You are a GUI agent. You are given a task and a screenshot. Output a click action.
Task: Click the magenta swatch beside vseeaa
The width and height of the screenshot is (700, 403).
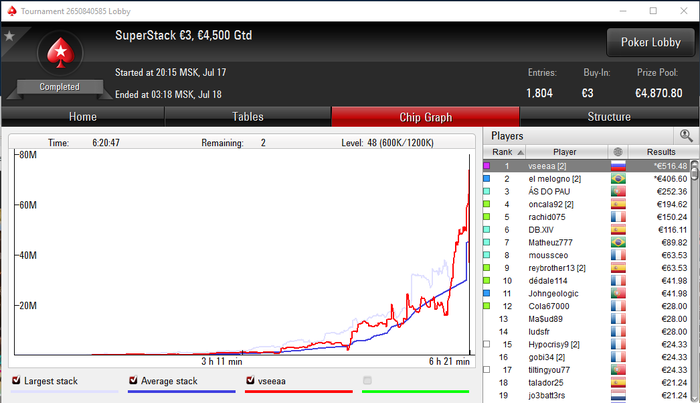487,166
